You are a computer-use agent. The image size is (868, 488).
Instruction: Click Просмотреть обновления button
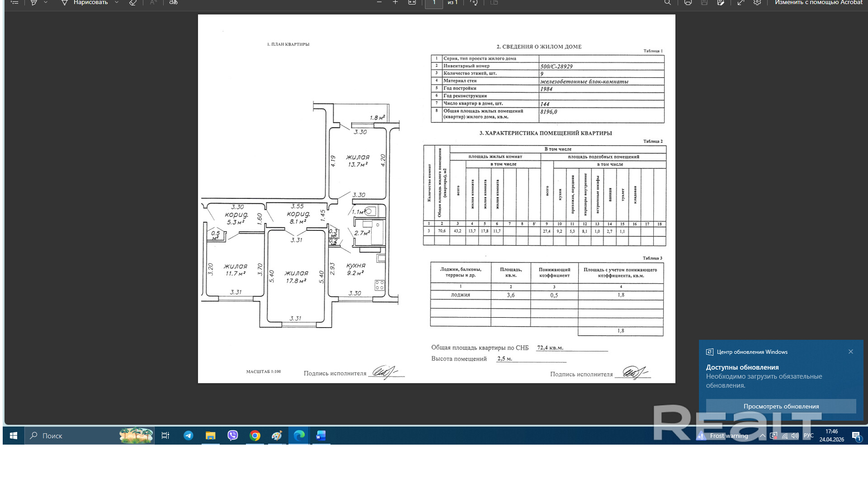tap(781, 406)
